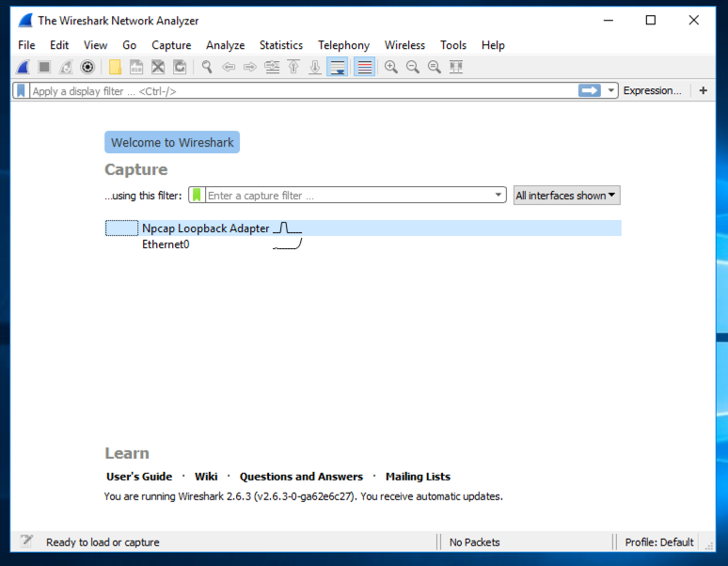Toggle auto-scroll during live capture
Viewport: 728px width, 566px height.
pos(338,68)
